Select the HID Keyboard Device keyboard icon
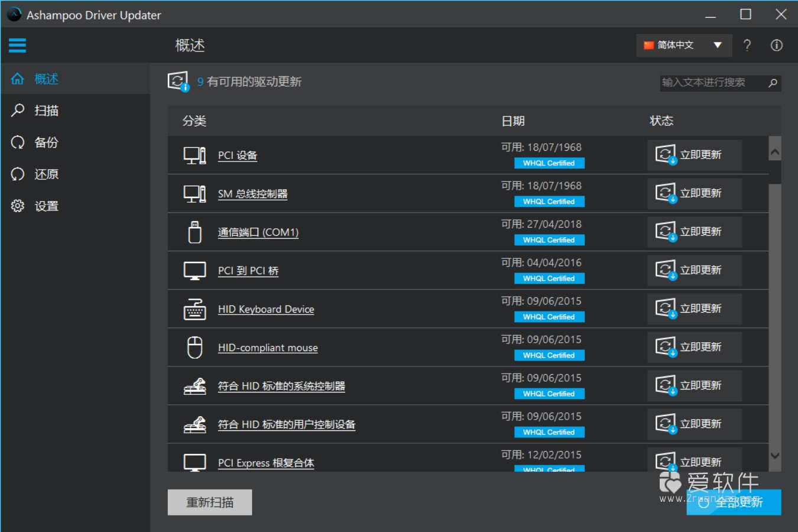798x532 pixels. click(x=194, y=309)
